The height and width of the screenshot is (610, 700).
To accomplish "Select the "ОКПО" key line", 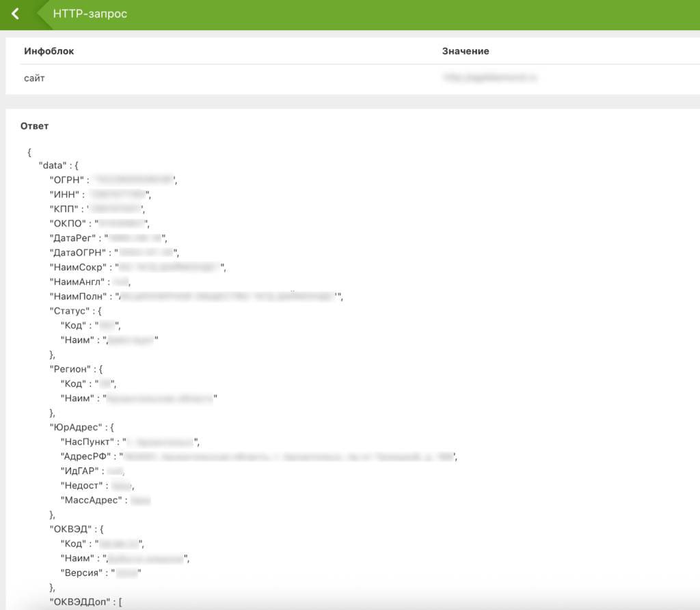I will [x=68, y=223].
